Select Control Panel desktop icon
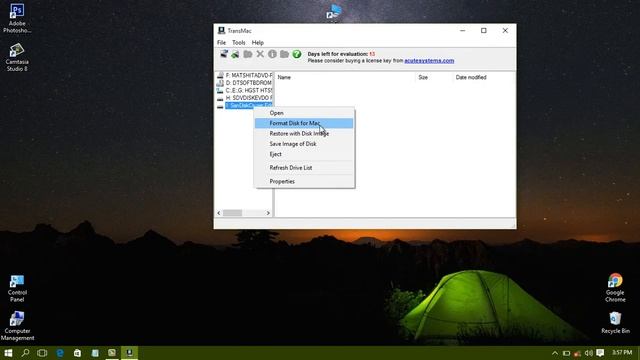The image size is (640, 360). [x=17, y=288]
